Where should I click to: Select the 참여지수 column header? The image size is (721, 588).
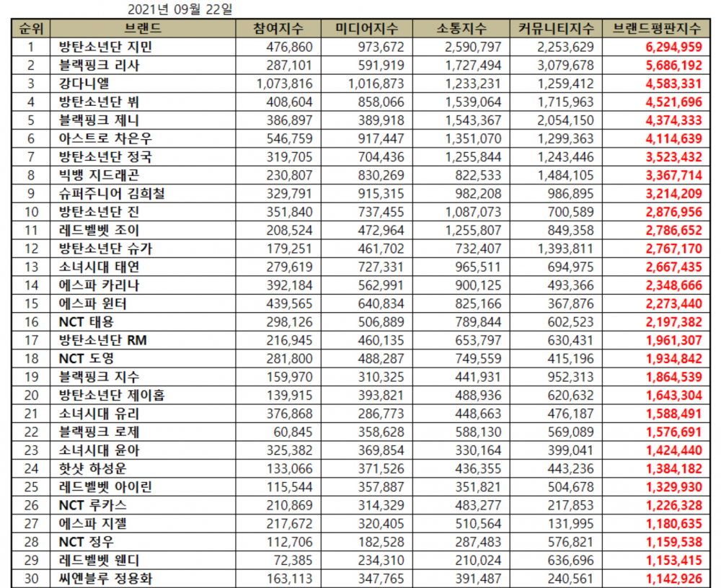(278, 29)
